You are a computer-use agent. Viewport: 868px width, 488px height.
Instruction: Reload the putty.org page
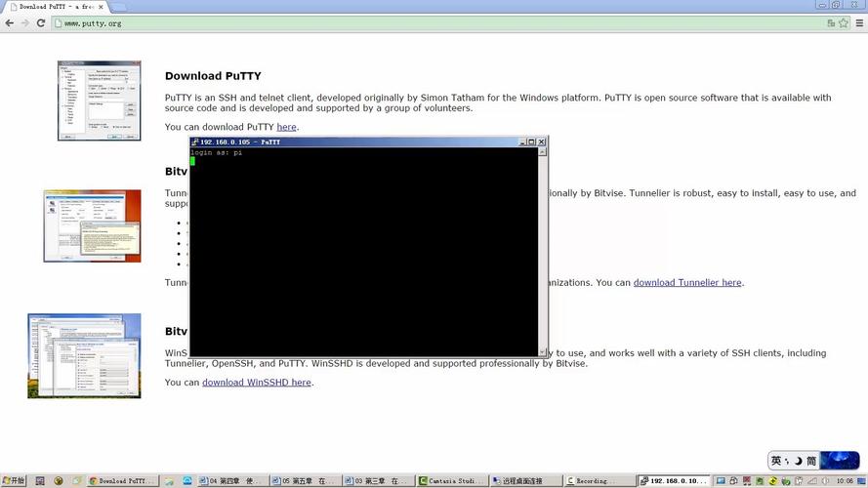(40, 23)
